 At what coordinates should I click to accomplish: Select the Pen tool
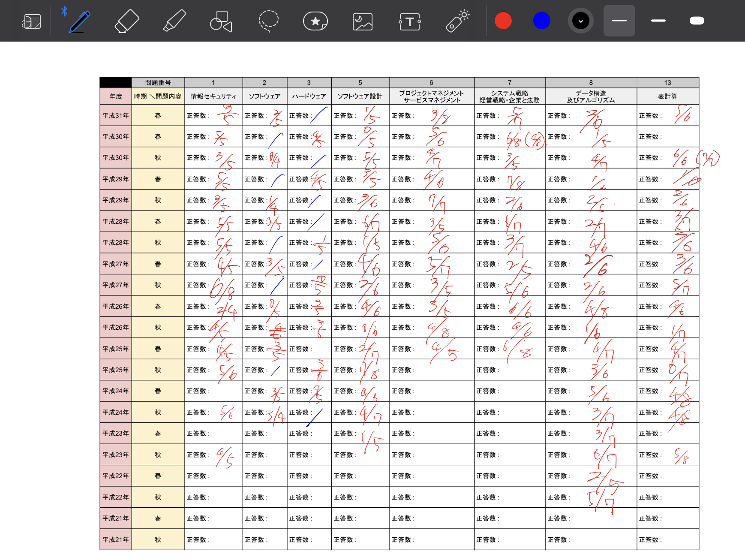80,21
